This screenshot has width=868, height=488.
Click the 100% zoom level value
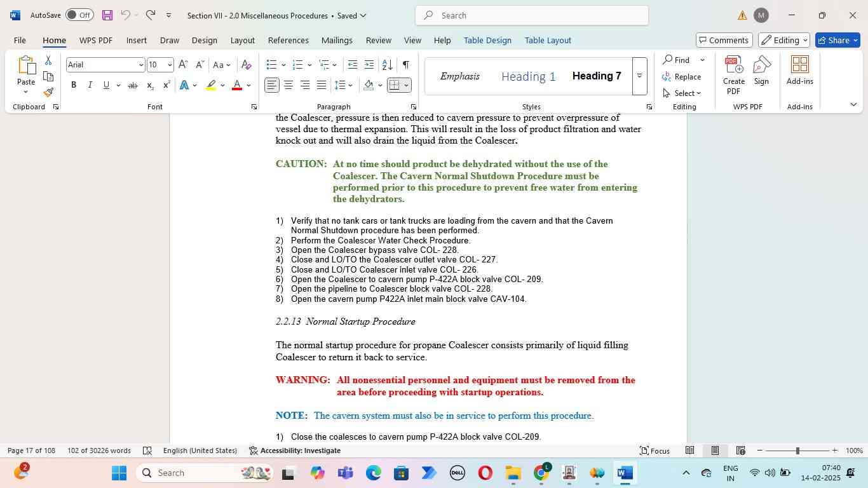pos(854,451)
